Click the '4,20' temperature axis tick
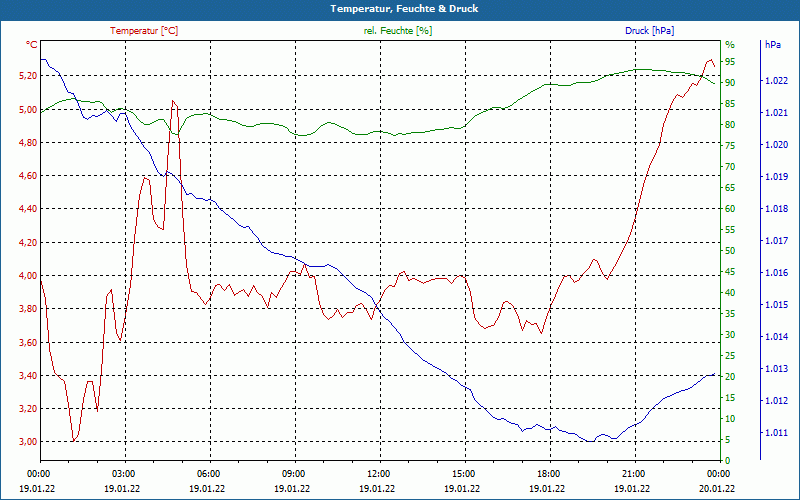800x500 pixels. 29,242
